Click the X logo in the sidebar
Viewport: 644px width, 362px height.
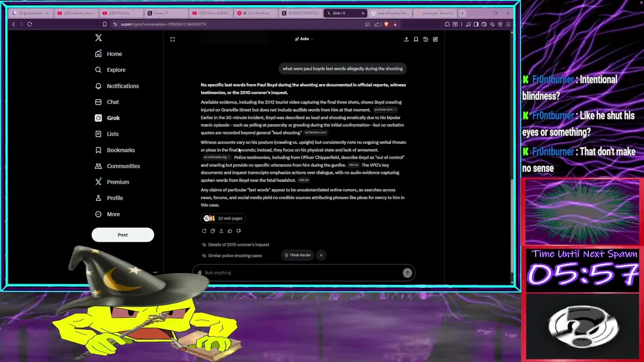[x=99, y=38]
